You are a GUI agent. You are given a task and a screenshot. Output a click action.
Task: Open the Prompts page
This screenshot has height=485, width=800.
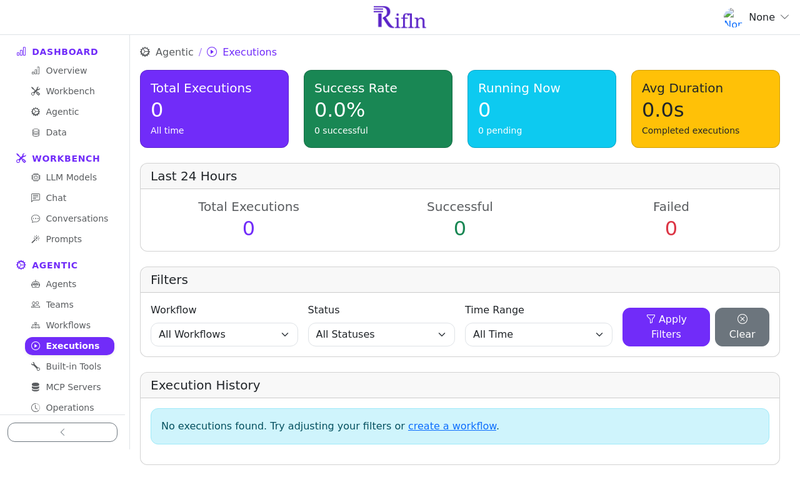point(66,239)
